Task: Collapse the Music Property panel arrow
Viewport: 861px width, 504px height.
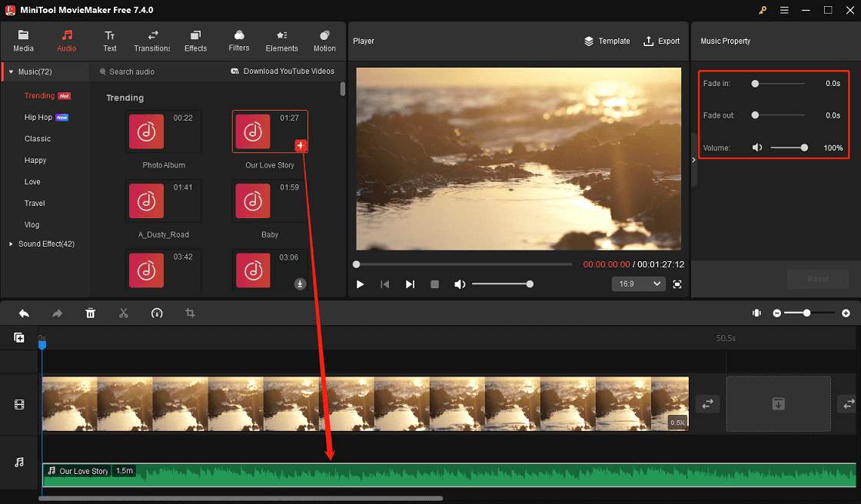Action: pos(694,160)
